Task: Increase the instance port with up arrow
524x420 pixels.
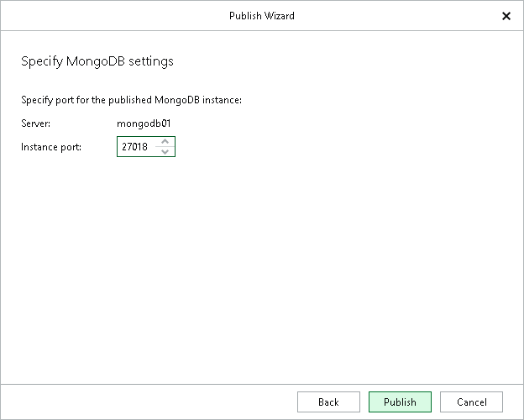Action: [x=165, y=142]
